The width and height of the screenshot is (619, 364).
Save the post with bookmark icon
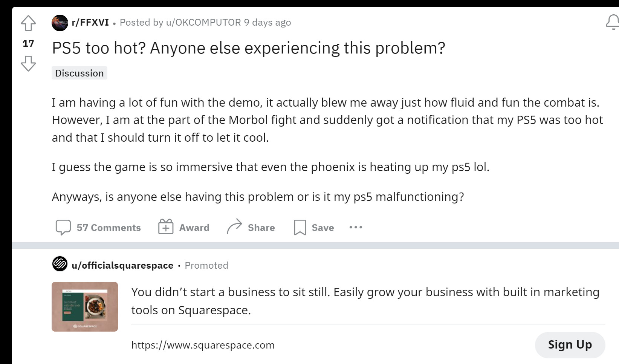click(x=314, y=228)
